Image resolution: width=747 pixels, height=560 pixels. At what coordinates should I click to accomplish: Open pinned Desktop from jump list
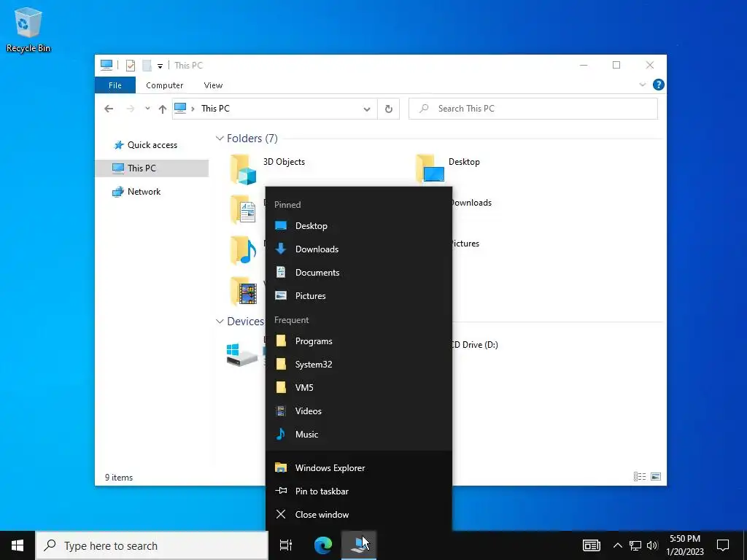pos(359,226)
